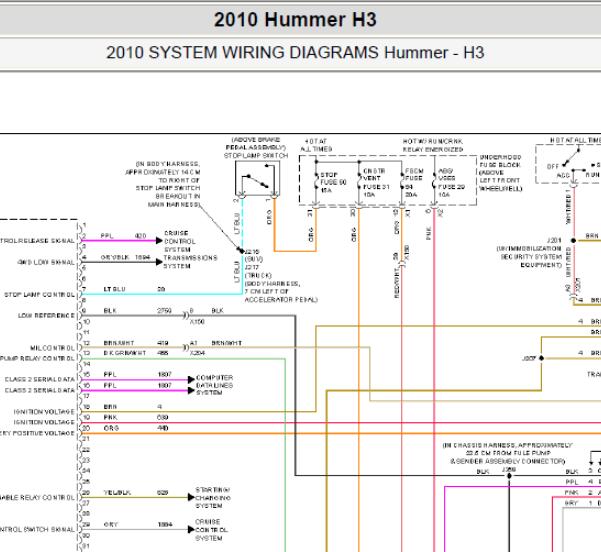Select circuit number "440" on the ORG wire
The width and height of the screenshot is (601, 552).
pos(163,428)
